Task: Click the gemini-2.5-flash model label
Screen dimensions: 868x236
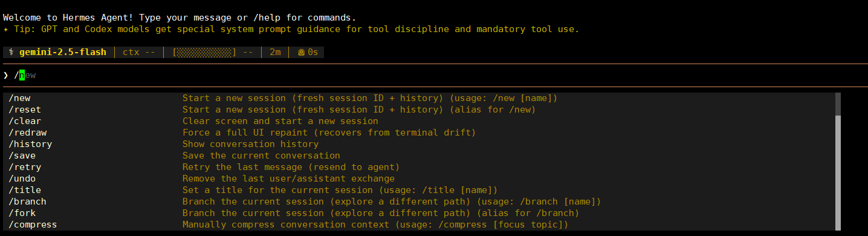Action: tap(63, 52)
